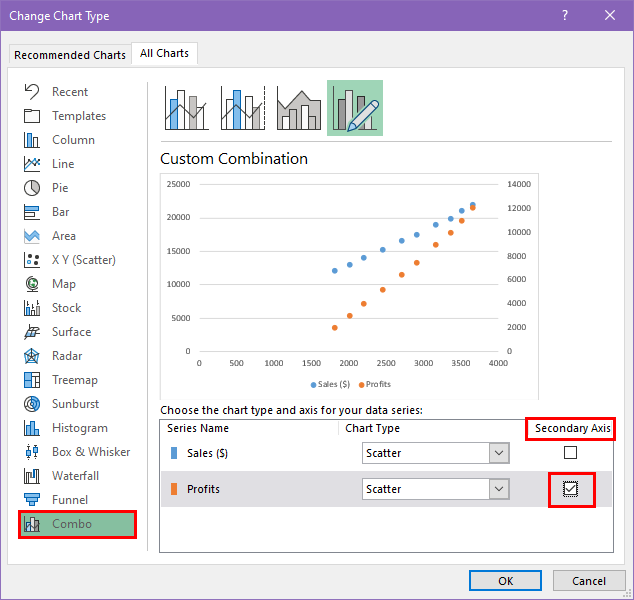Switch to the All Charts tab
634x600 pixels.
[164, 53]
